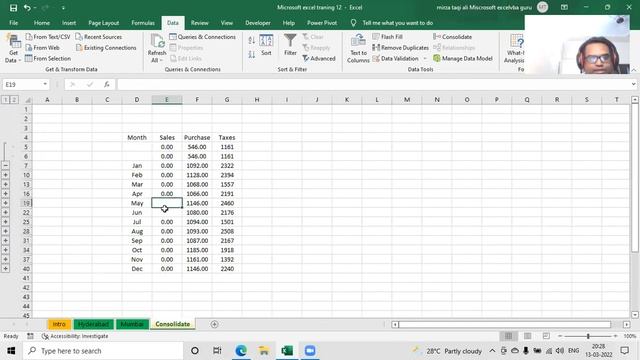The image size is (640, 360).
Task: Click the horizontal scrollbar
Action: pyautogui.click(x=504, y=324)
